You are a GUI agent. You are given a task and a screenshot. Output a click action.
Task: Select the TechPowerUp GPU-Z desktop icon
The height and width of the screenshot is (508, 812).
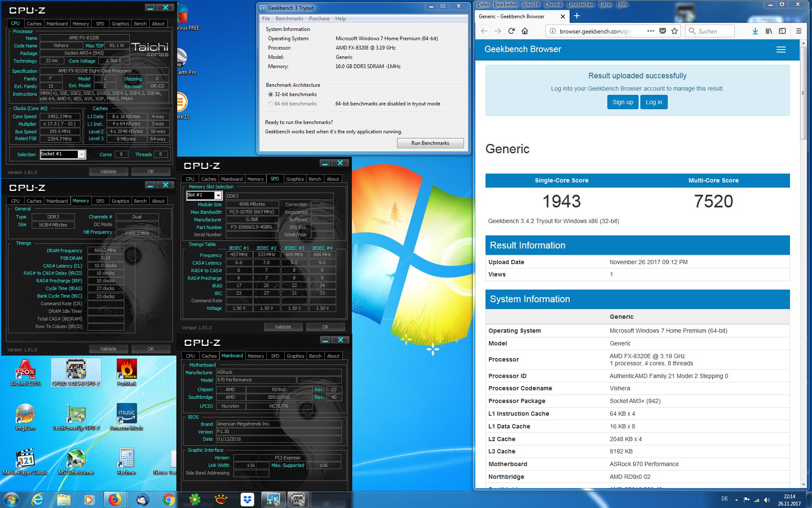tap(76, 417)
